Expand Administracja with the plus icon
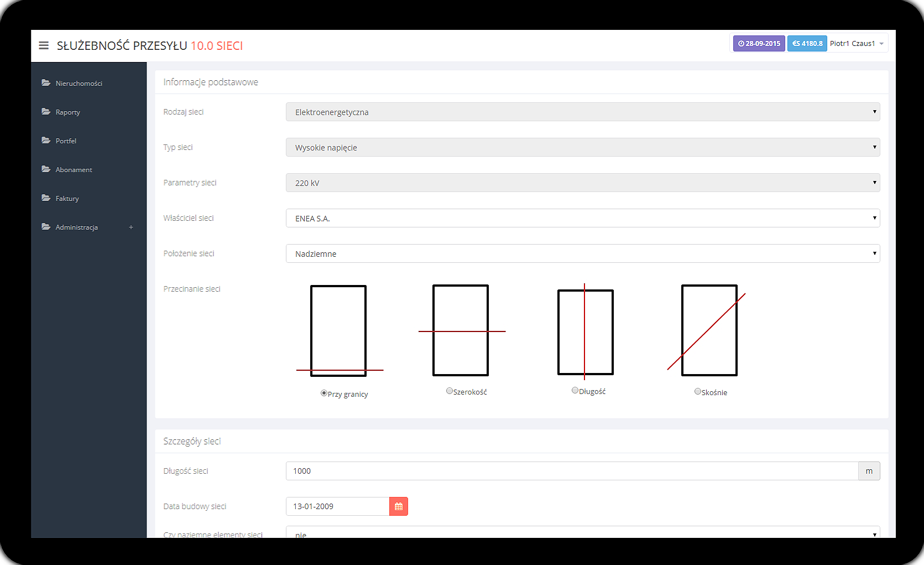 [131, 227]
